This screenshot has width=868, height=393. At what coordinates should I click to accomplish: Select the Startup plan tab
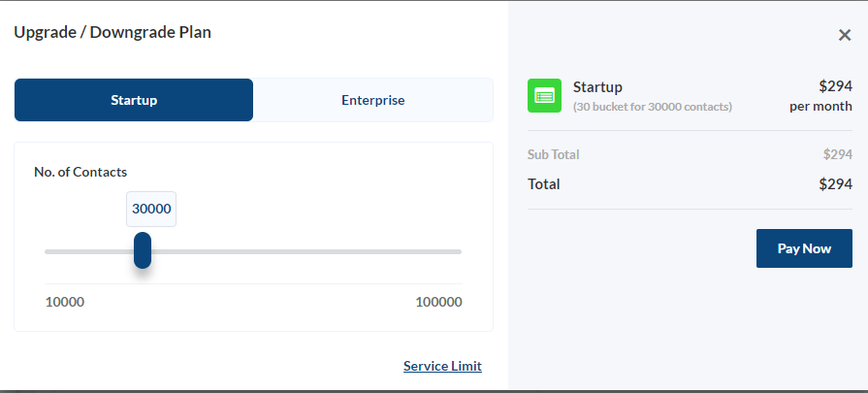click(x=134, y=100)
